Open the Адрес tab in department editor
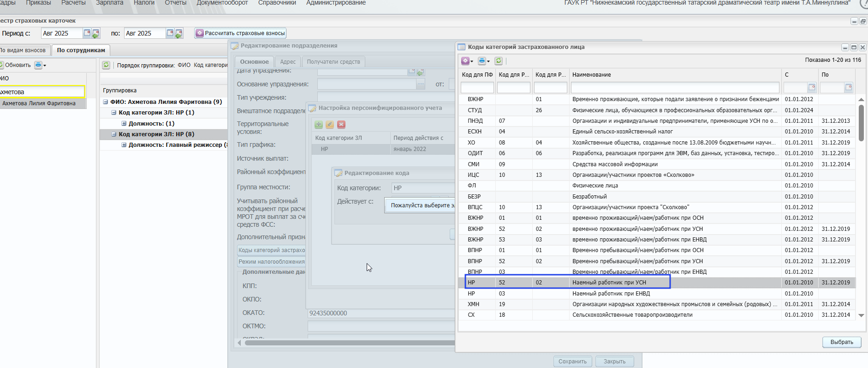This screenshot has width=868, height=368. tap(288, 62)
